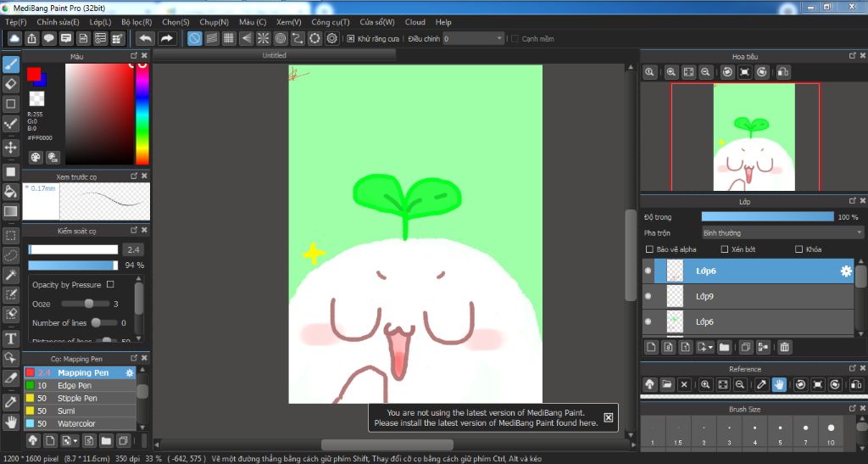
Task: Select the Bucket fill tool
Action: coord(11,192)
